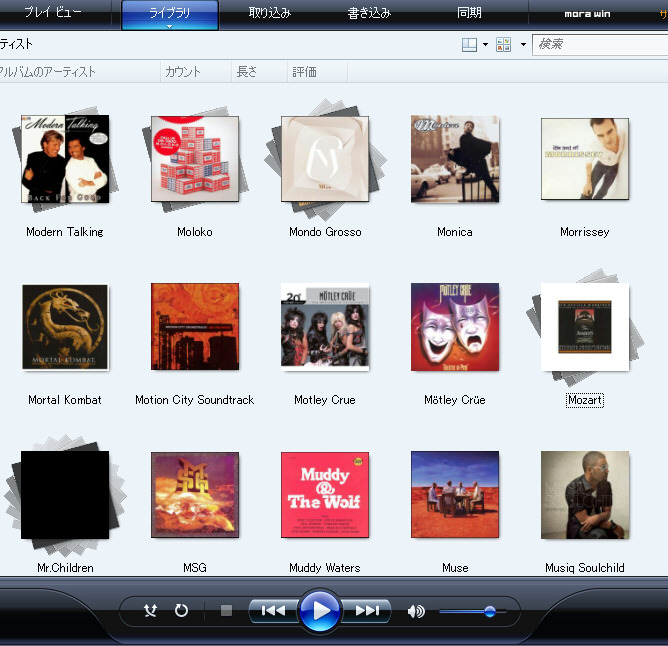Click the Mondo Grosso label
668x646 pixels.
tap(325, 232)
